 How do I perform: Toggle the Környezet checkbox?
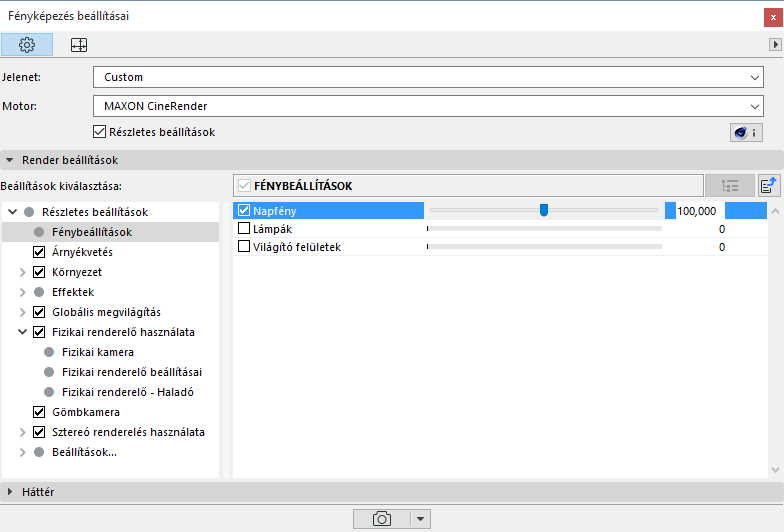point(39,272)
